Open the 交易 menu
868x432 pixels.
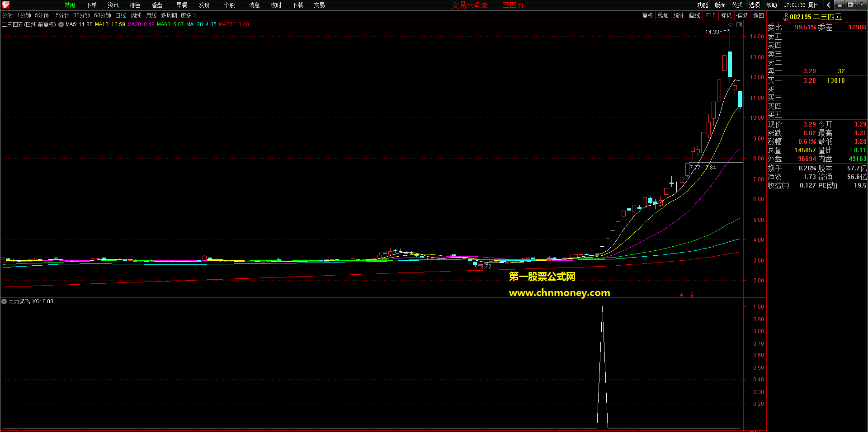pyautogui.click(x=319, y=5)
